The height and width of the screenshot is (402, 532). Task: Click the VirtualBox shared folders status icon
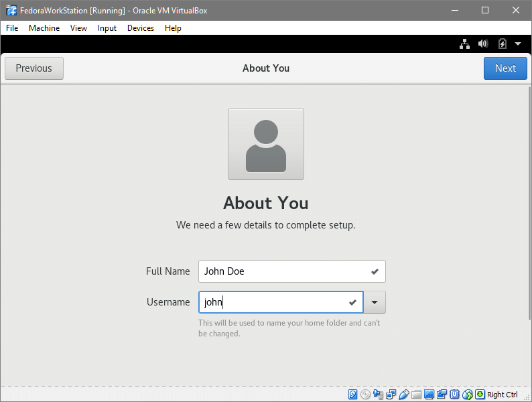pyautogui.click(x=416, y=395)
